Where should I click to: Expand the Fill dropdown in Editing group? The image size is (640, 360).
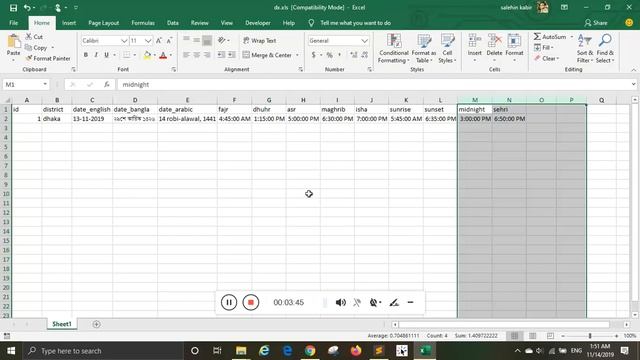tap(552, 48)
